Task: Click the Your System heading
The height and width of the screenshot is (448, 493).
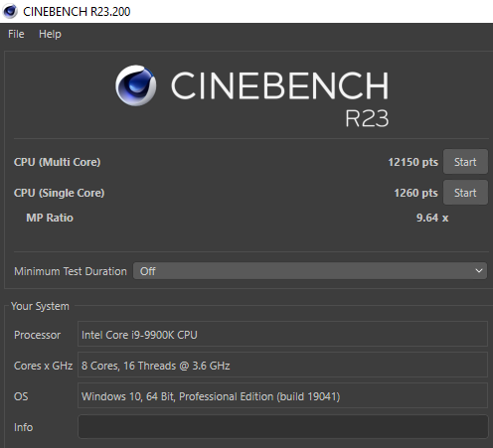Action: click(x=40, y=306)
